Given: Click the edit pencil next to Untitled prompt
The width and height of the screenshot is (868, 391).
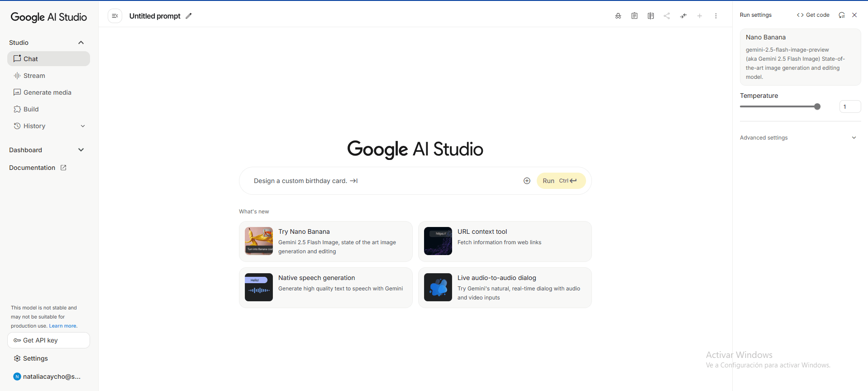Looking at the screenshot, I should pos(189,16).
